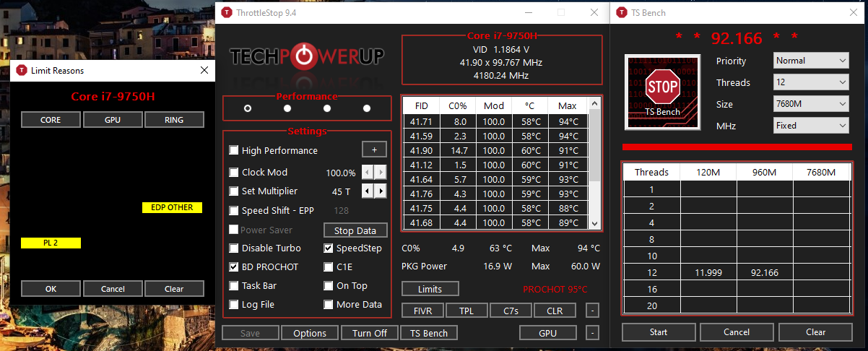Click the ThrottleStop title bar app icon
Screen dimensions: 868x351
(227, 12)
